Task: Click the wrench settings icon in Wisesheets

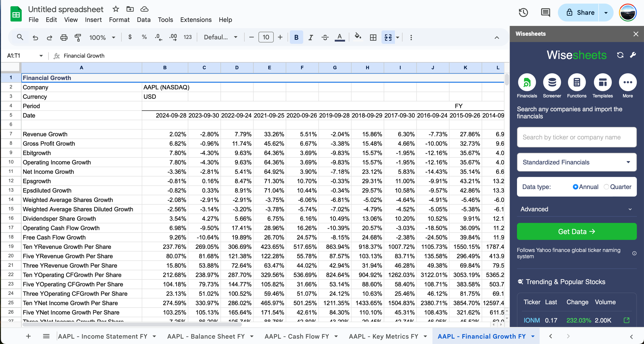Action: (633, 55)
